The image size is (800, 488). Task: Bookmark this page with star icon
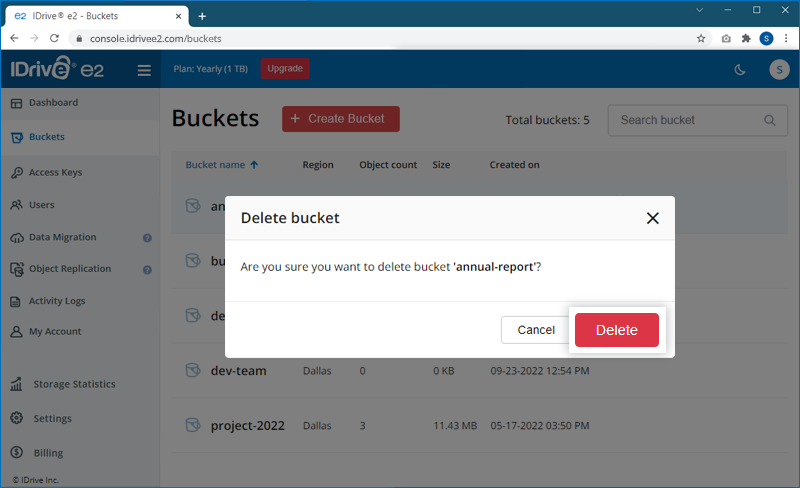coord(701,38)
